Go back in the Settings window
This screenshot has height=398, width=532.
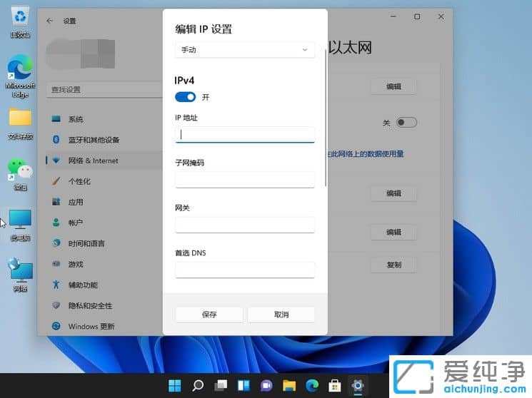pyautogui.click(x=50, y=21)
